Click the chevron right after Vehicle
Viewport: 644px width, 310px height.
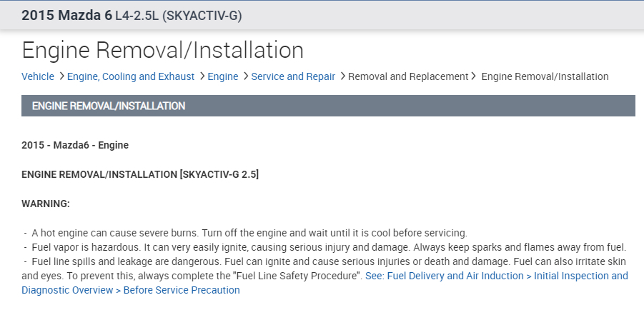61,76
